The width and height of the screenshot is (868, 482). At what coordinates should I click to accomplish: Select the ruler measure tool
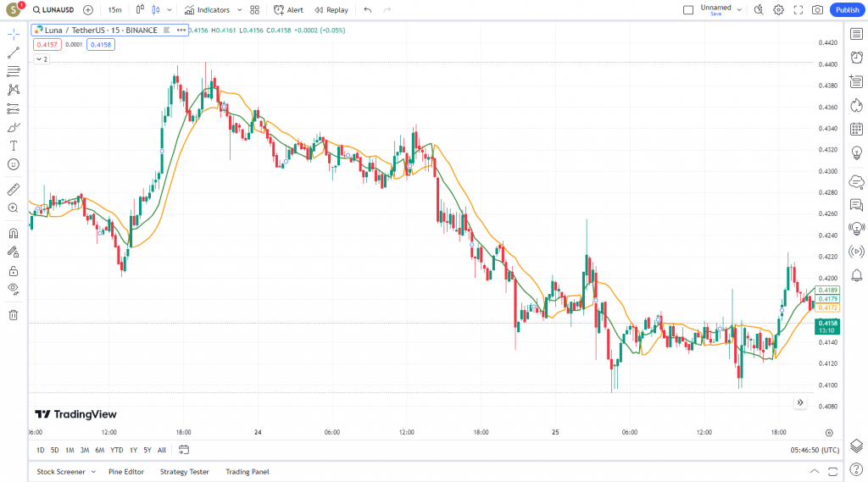[14, 189]
